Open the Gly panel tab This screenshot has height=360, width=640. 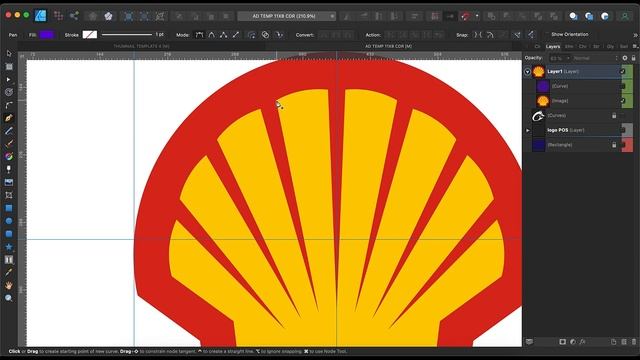click(610, 47)
